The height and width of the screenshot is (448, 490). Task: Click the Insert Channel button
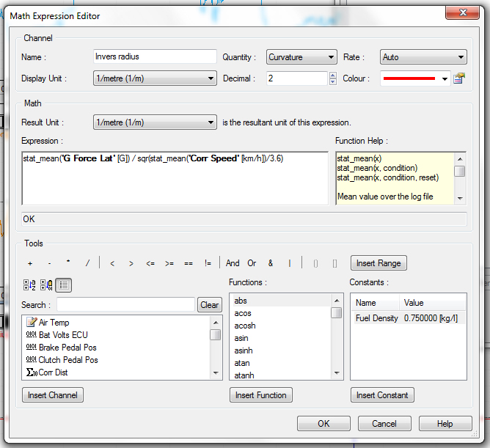point(53,395)
